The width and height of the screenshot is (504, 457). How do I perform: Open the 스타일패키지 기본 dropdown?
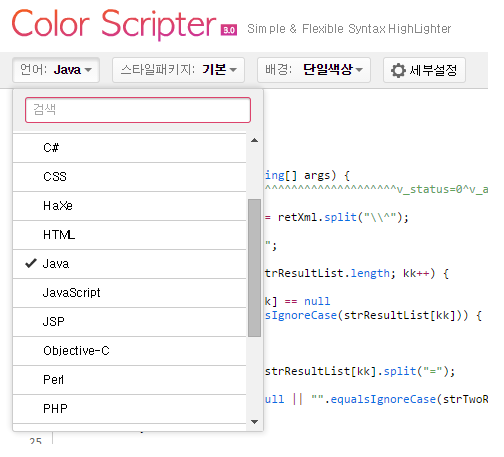[x=178, y=70]
